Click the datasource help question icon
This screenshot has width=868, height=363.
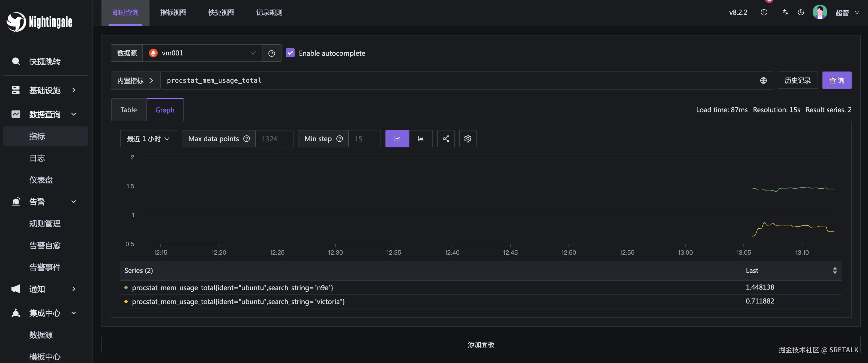(271, 53)
